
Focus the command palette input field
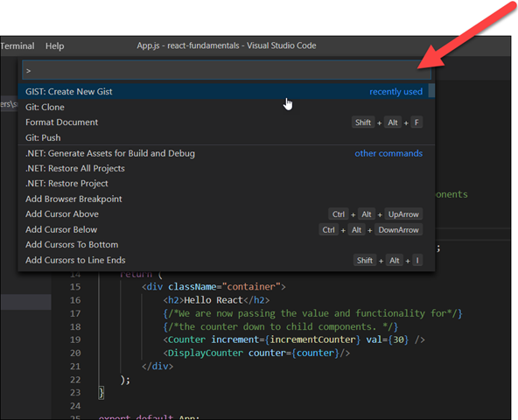(x=227, y=70)
